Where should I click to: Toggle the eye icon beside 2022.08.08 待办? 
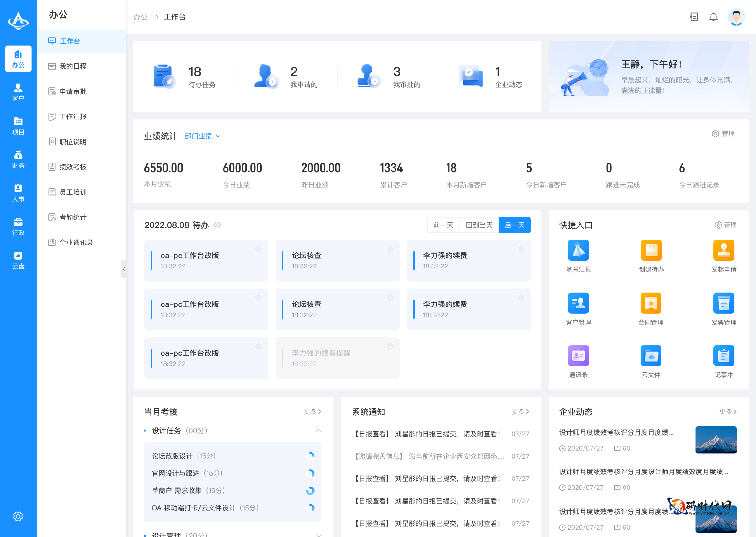coord(217,225)
